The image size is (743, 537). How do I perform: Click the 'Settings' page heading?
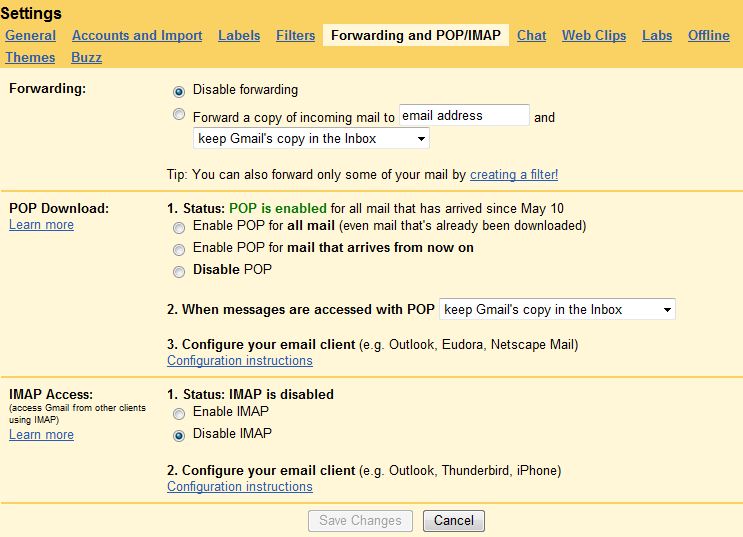(x=31, y=13)
